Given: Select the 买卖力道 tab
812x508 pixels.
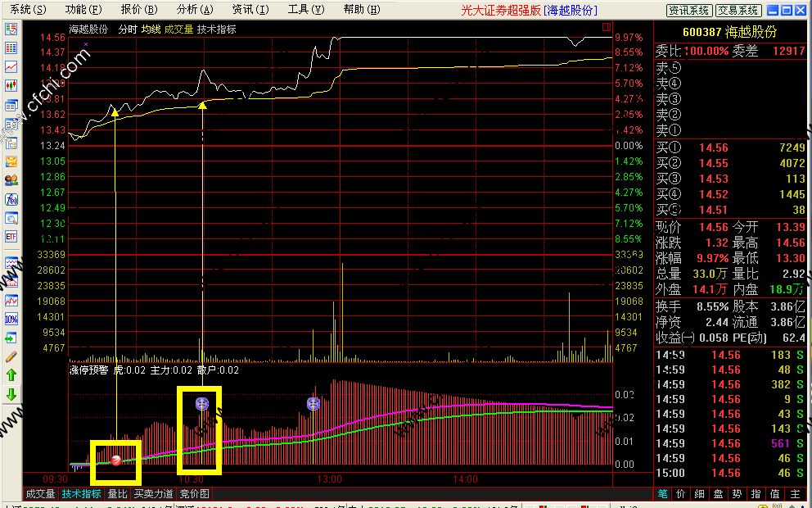Looking at the screenshot, I should point(153,494).
